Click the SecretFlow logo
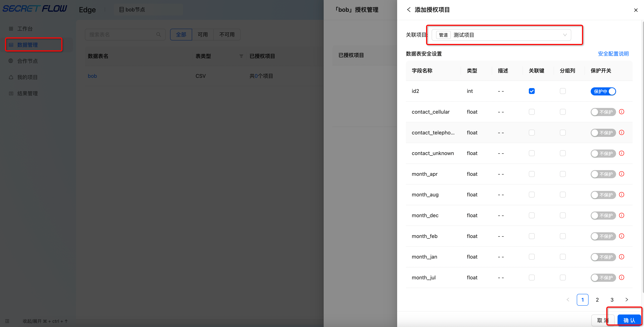 point(35,9)
